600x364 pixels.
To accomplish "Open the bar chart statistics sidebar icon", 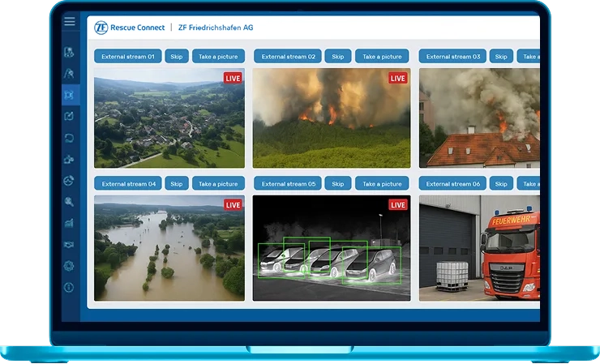I will (70, 223).
